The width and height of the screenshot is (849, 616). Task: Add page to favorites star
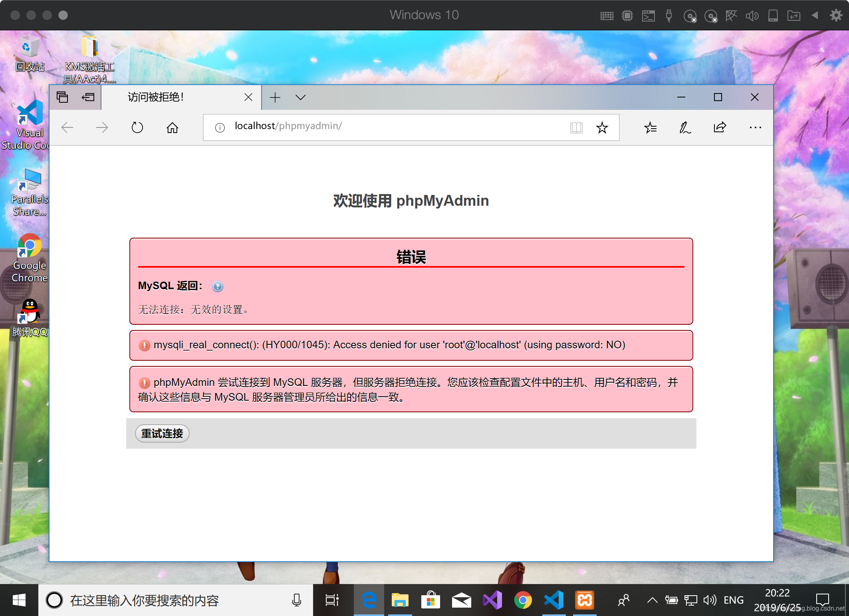tap(602, 128)
